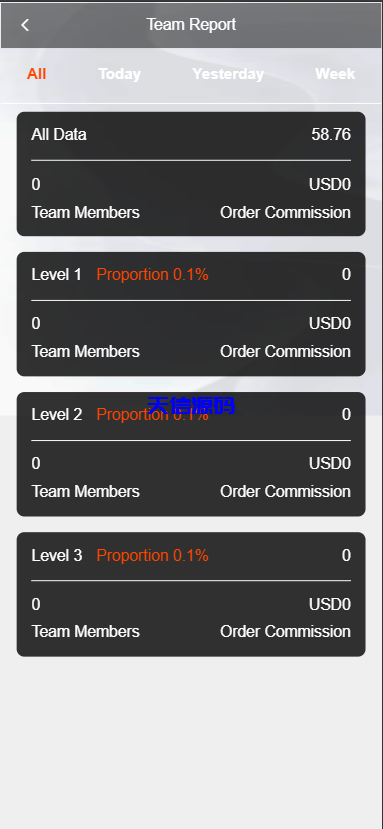The height and width of the screenshot is (829, 383).
Task: Select the All tab
Action: tap(37, 74)
